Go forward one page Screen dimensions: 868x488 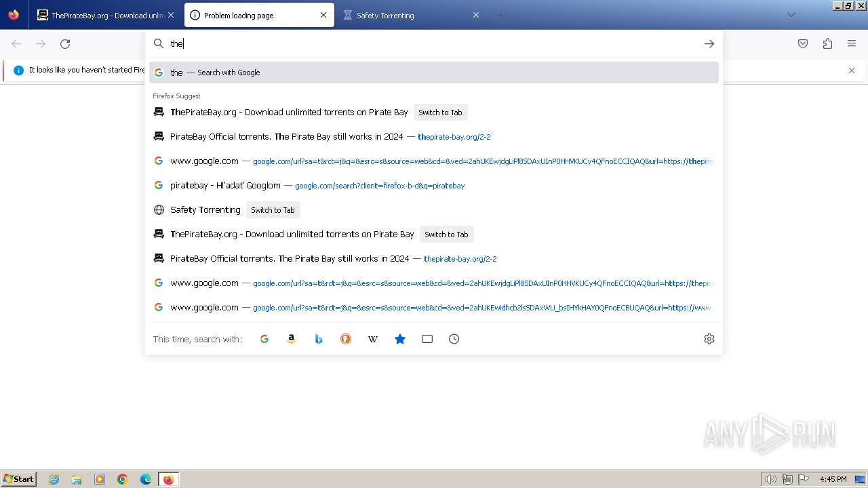pos(41,44)
